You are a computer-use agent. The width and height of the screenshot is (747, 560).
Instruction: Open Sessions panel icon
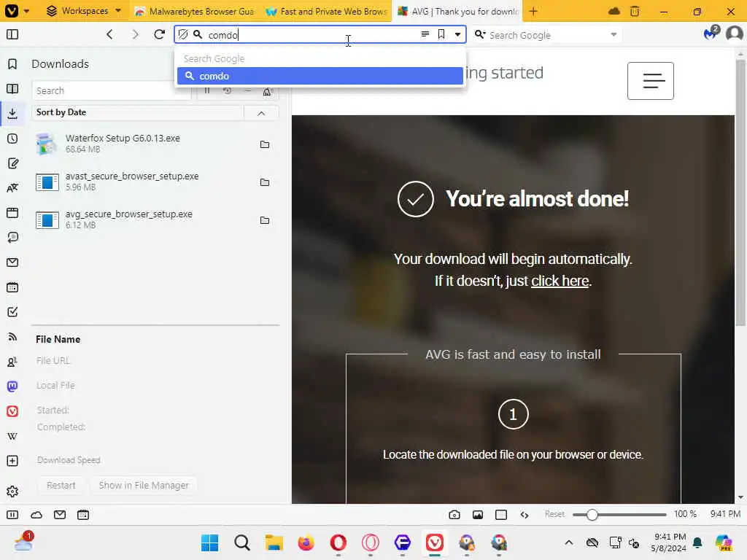[12, 237]
